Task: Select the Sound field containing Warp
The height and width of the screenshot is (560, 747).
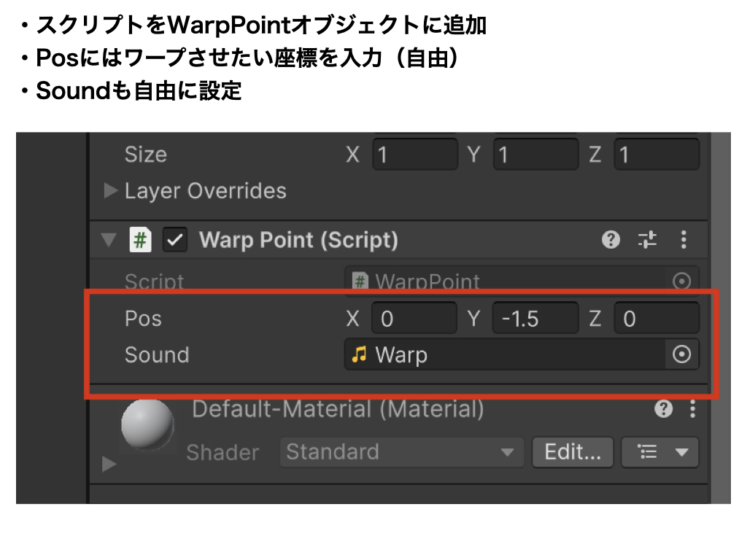Action: pos(503,355)
